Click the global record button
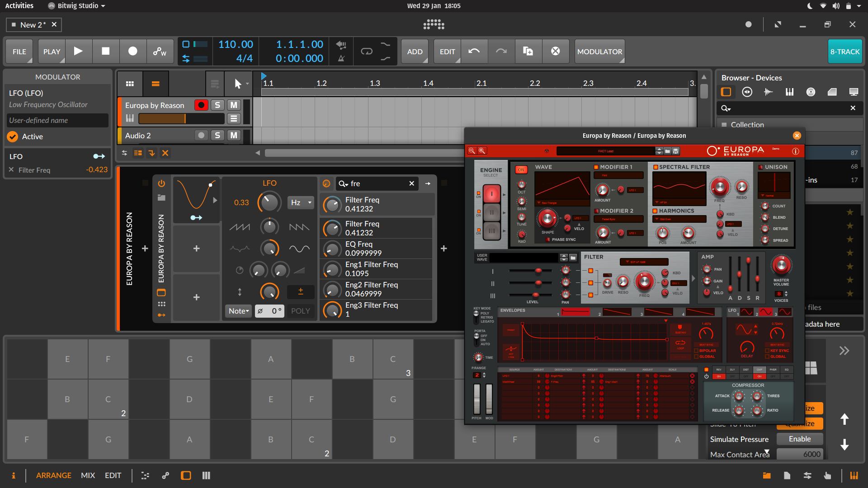Viewport: 868px width, 488px height. (x=132, y=52)
